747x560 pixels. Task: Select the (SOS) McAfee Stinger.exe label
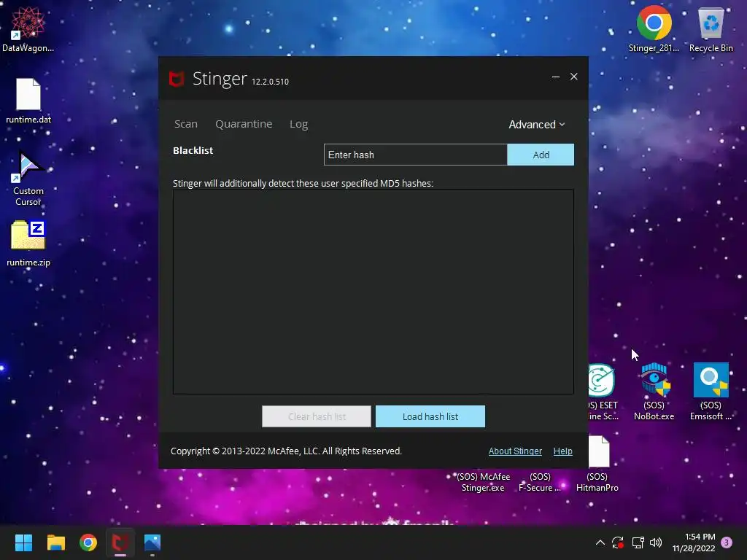pos(483,482)
